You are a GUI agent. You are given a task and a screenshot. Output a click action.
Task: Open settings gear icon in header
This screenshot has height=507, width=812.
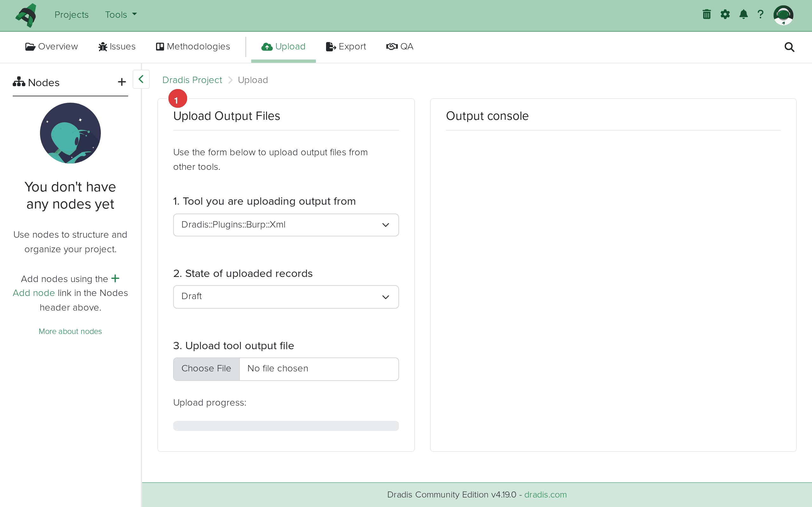[725, 15]
